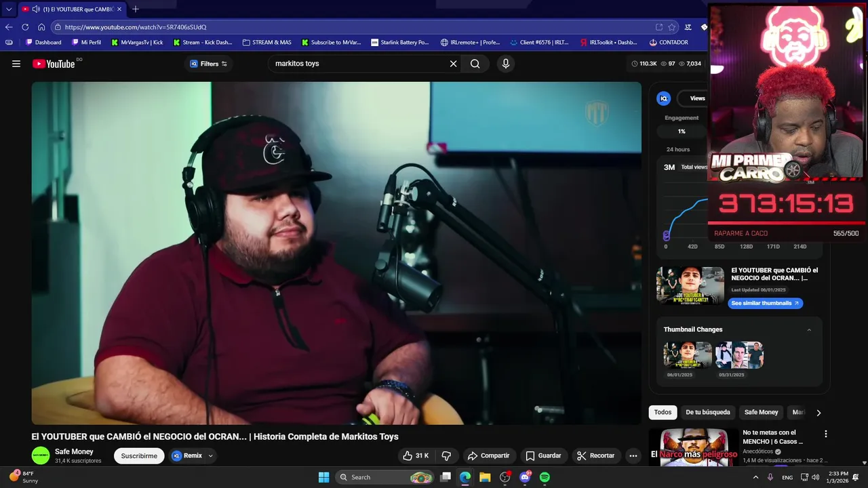This screenshot has height=488, width=868.
Task: Click the magnifier search button
Action: click(475, 64)
